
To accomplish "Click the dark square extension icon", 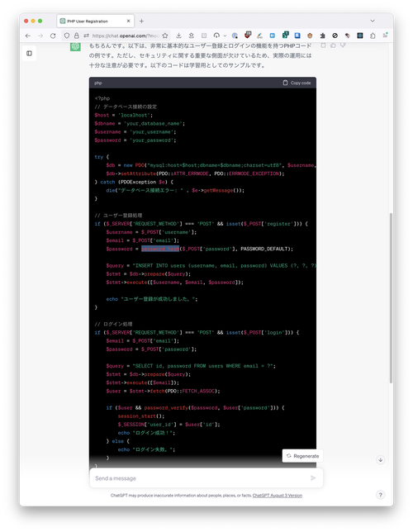I will click(x=360, y=36).
